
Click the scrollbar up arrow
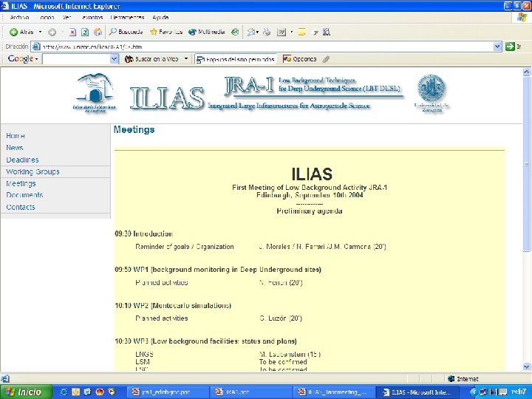pyautogui.click(x=526, y=72)
